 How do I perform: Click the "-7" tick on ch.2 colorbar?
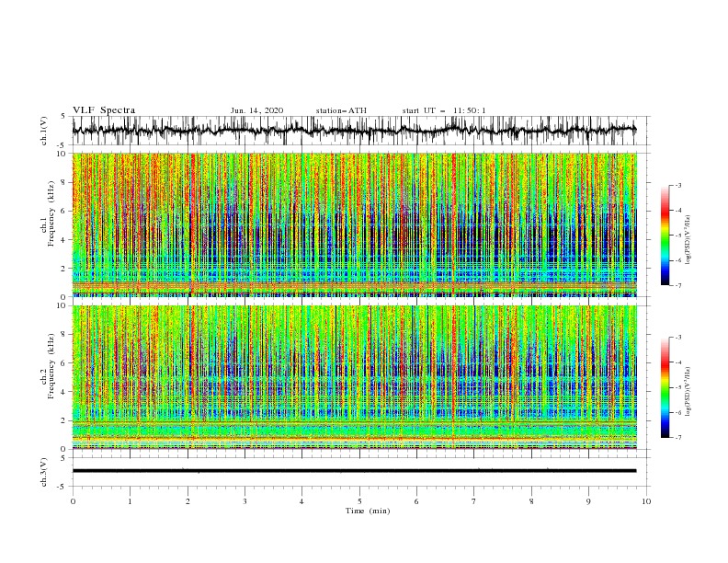click(x=678, y=438)
